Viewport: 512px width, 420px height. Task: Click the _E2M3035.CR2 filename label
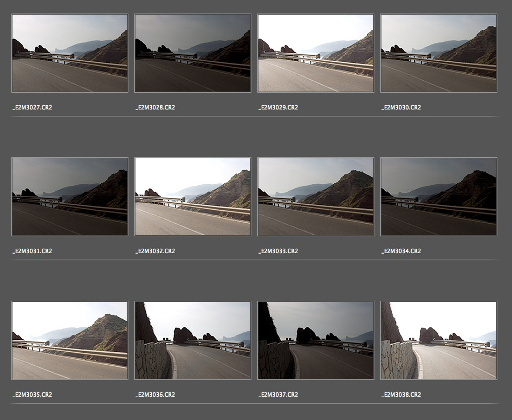point(33,395)
